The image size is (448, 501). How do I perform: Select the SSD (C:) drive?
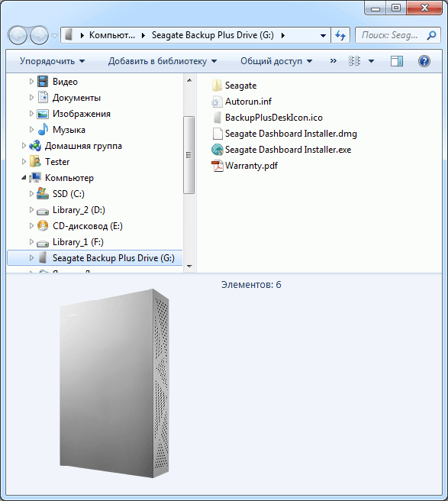(69, 194)
